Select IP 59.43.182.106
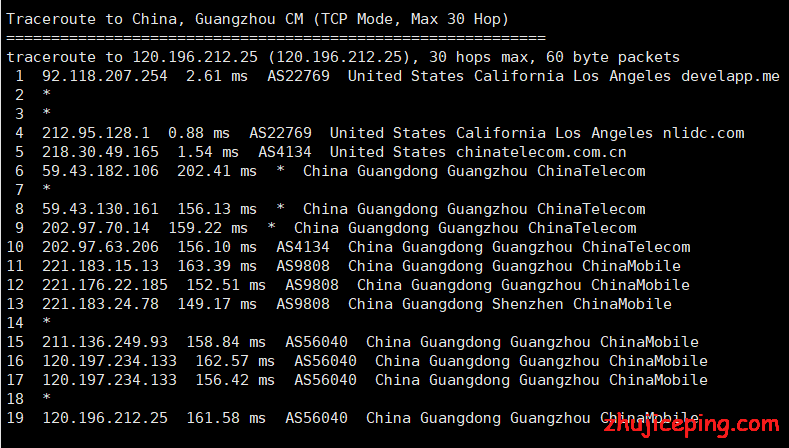789x448 pixels. [100, 171]
